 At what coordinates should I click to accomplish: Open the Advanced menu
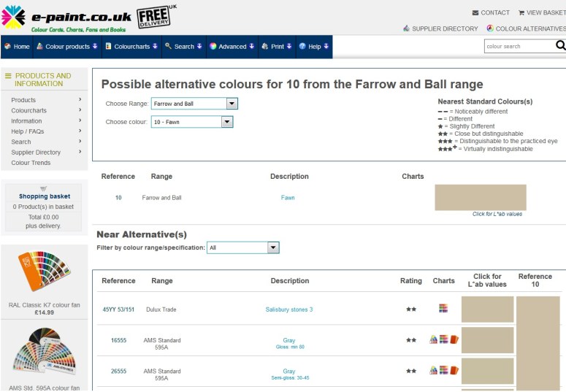(x=232, y=46)
